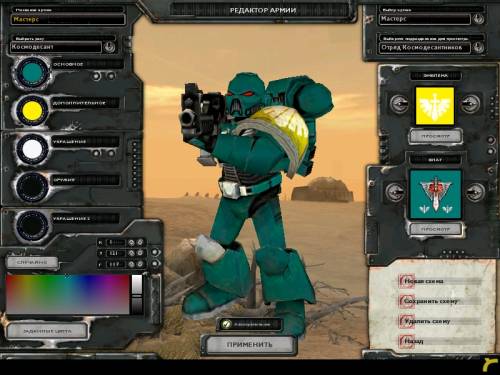The height and width of the screenshot is (375, 500).
Task: Expand the top-right Мастерс dropdown arrow
Action: pos(478,19)
